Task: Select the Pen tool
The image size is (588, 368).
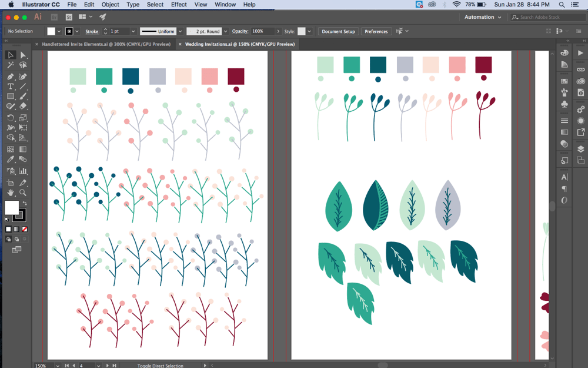Action: pos(11,77)
